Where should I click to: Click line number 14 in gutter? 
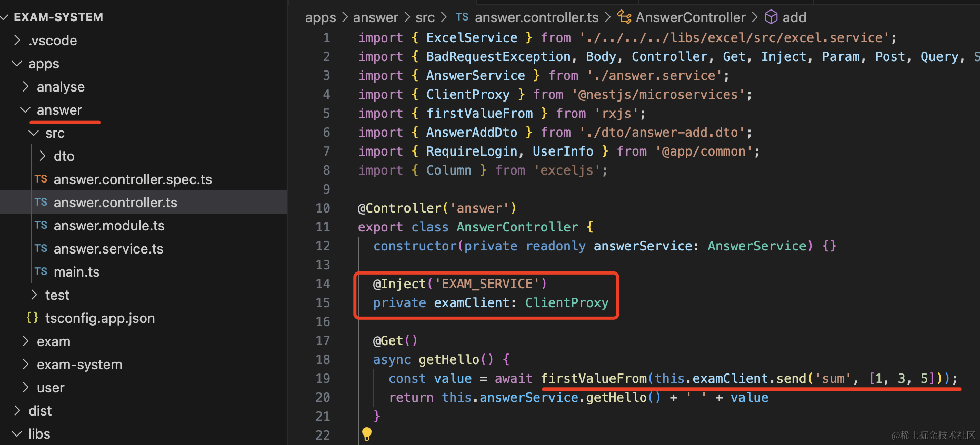pos(323,284)
